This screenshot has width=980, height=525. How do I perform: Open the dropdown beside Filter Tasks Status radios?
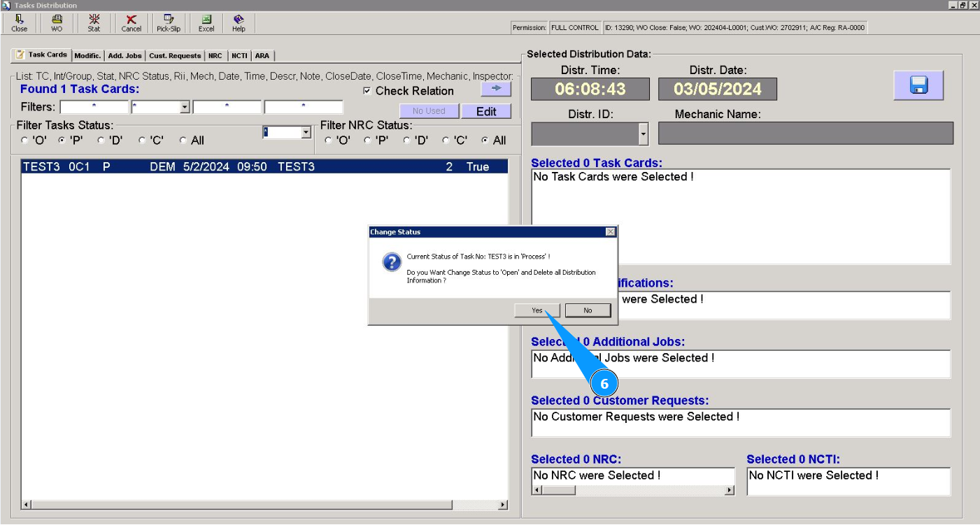305,132
